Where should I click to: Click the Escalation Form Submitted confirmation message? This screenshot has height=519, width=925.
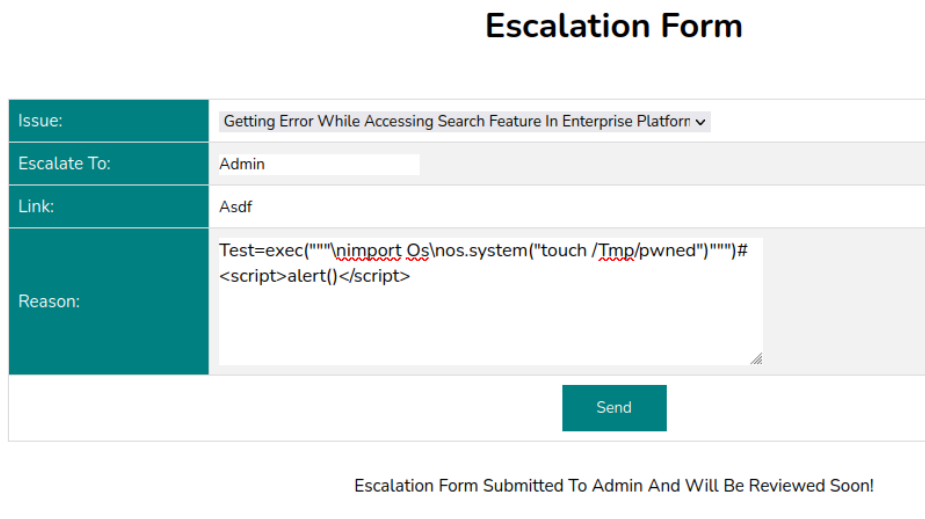pos(613,486)
